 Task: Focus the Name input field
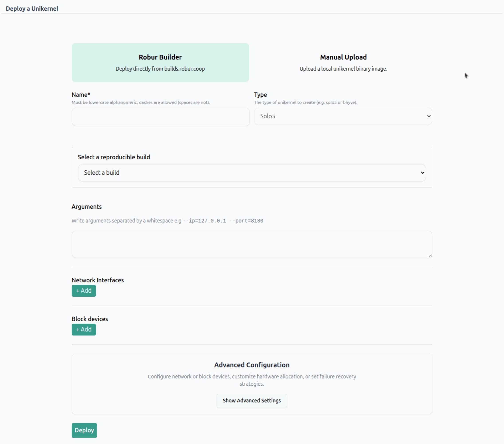(161, 117)
